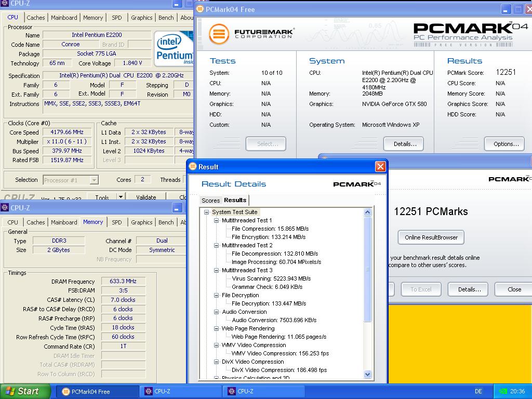Click 'DivX Video Compression: 186.498 fps' row
Image resolution: width=532 pixels, height=399 pixels.
coord(279,370)
